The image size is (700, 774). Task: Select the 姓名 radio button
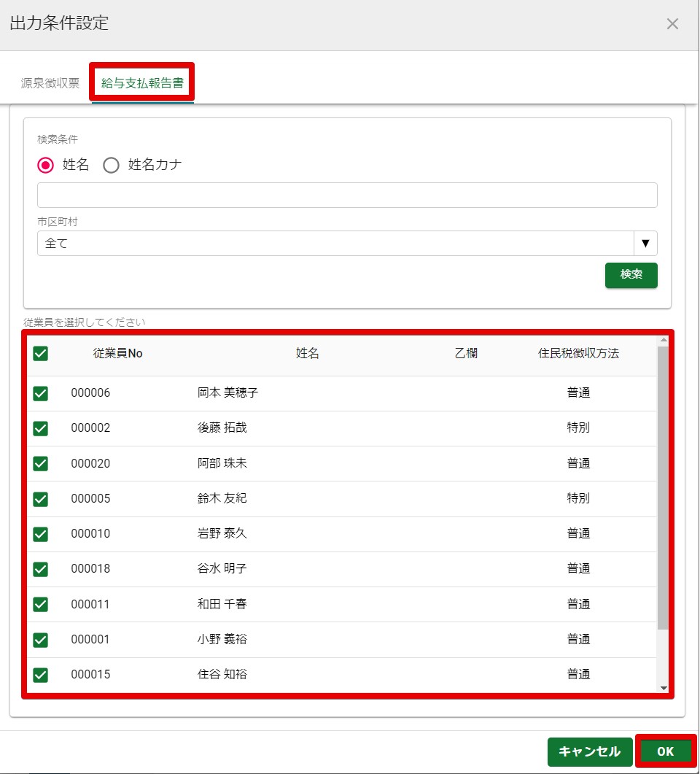(46, 165)
